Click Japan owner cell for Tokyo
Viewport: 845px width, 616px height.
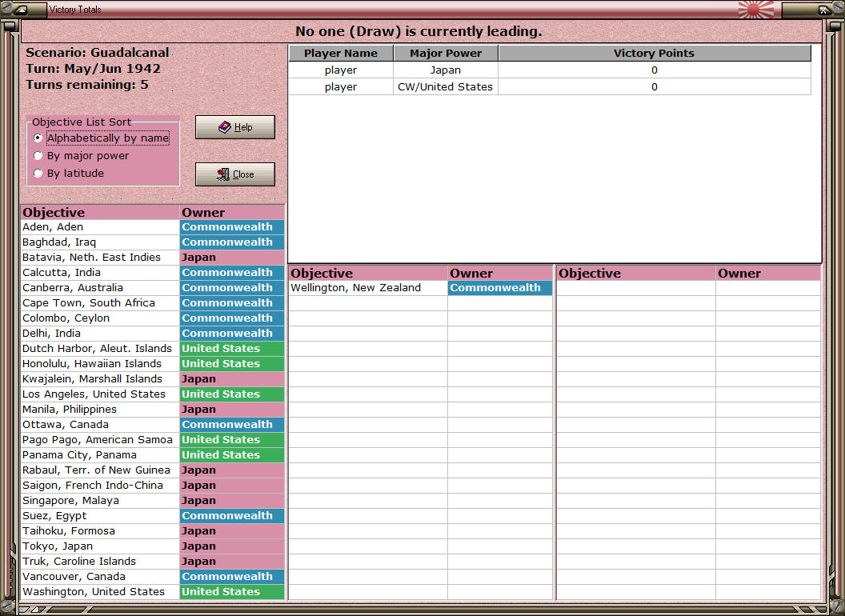232,546
